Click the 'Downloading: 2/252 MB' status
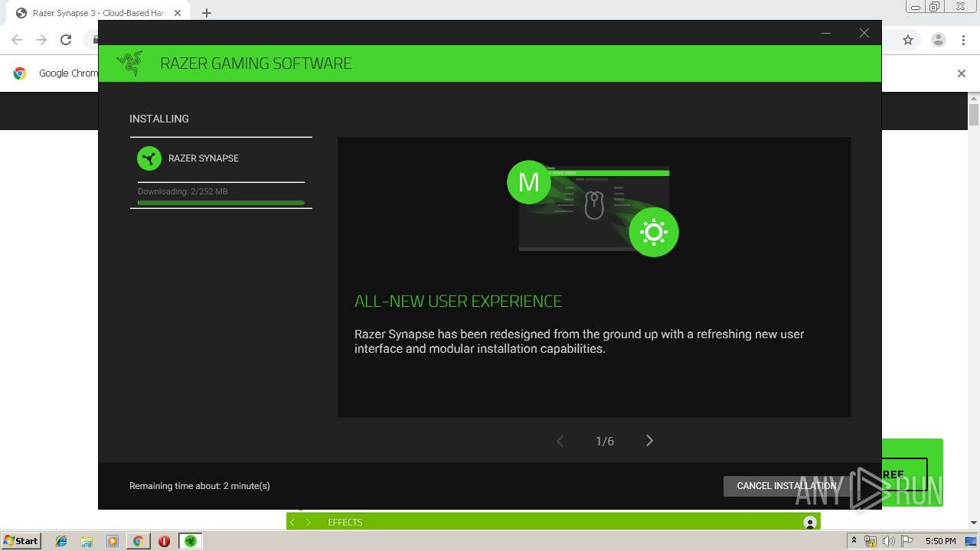 pyautogui.click(x=182, y=191)
